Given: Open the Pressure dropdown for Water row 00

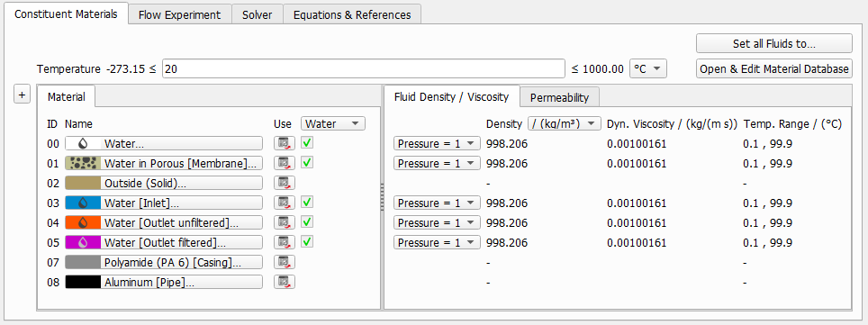Looking at the screenshot, I should point(436,144).
